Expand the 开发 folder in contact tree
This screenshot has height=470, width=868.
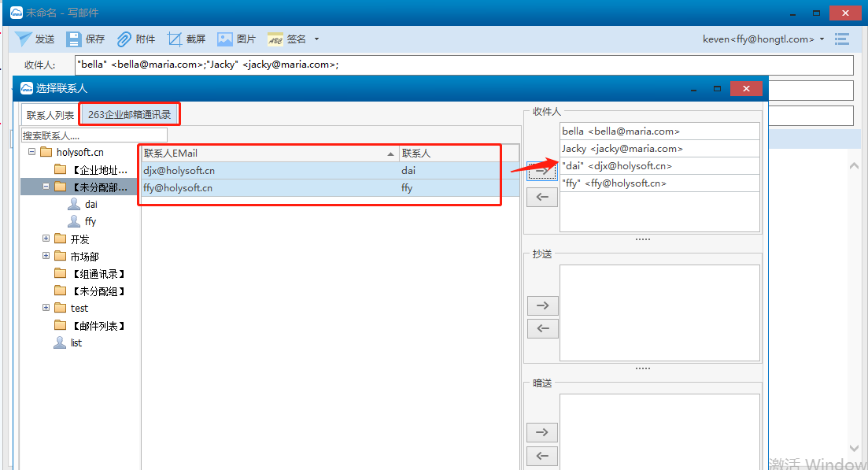[x=46, y=239]
